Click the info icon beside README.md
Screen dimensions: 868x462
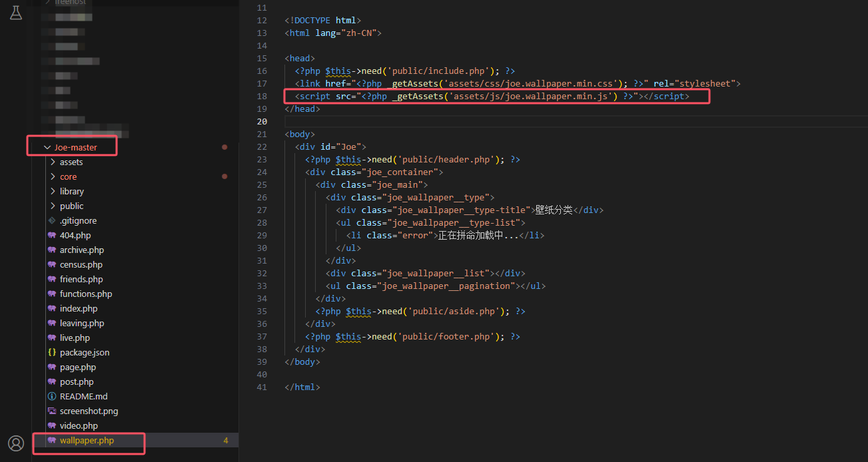(52, 396)
